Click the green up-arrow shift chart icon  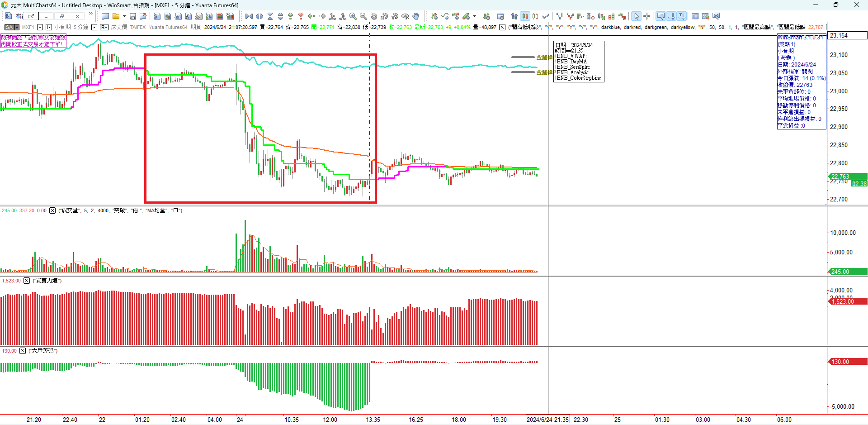290,16
